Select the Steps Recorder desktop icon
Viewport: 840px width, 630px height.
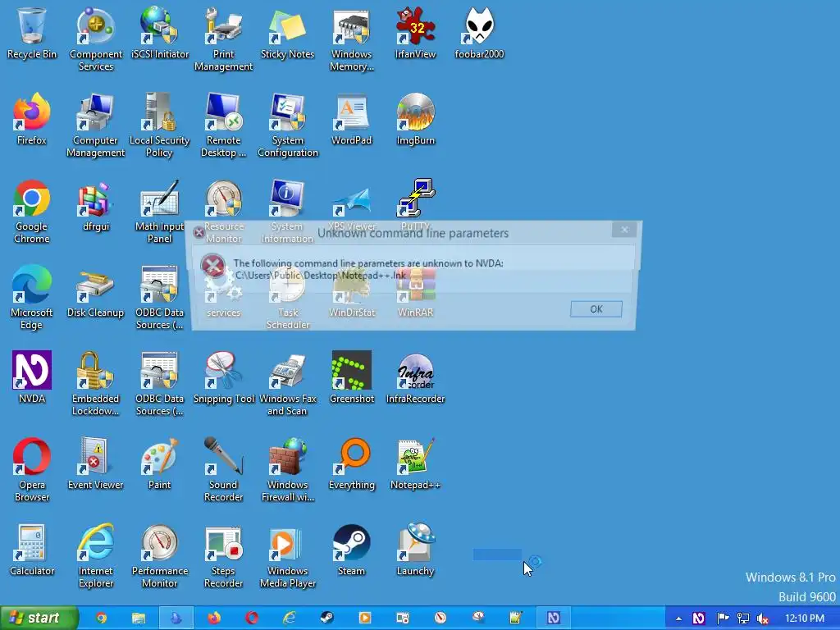click(223, 556)
